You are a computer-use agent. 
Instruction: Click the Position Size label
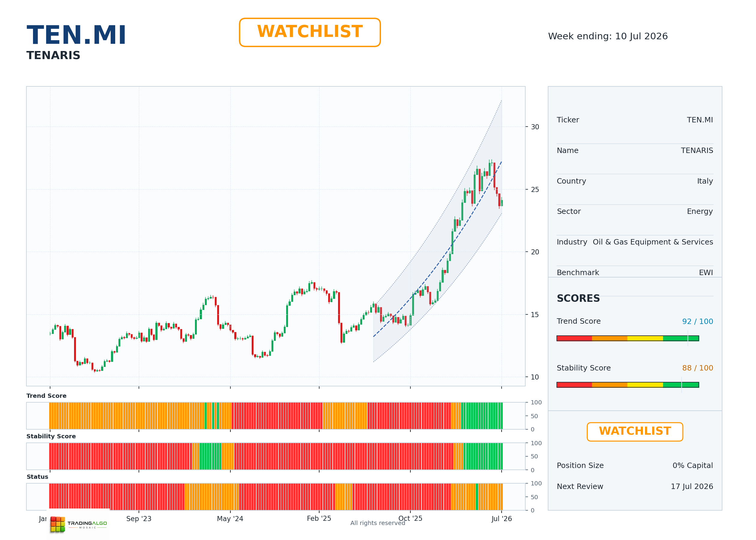[580, 466]
